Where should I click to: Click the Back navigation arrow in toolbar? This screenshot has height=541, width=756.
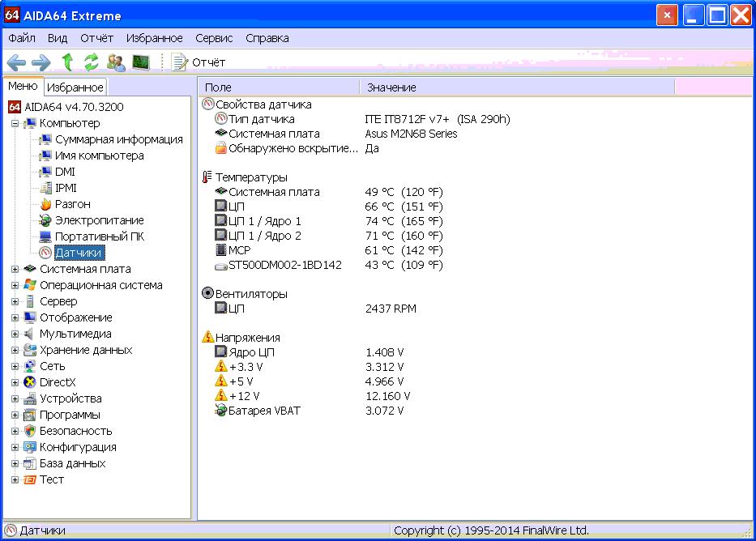click(x=16, y=62)
